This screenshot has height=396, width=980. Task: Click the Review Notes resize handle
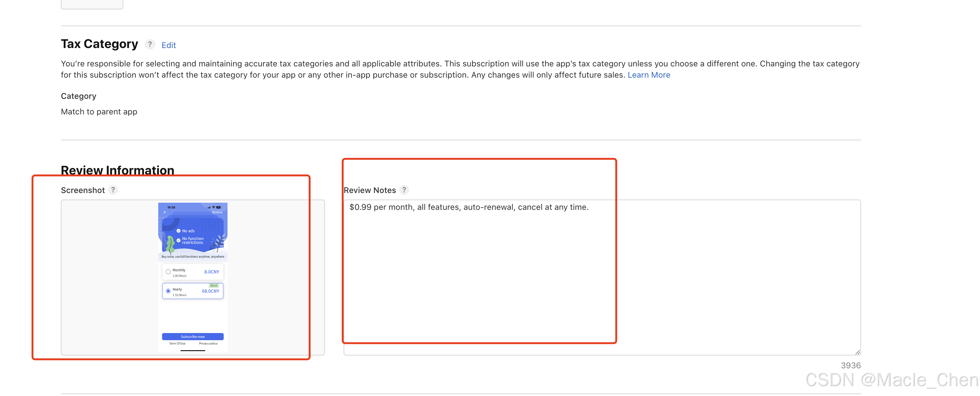[x=858, y=352]
